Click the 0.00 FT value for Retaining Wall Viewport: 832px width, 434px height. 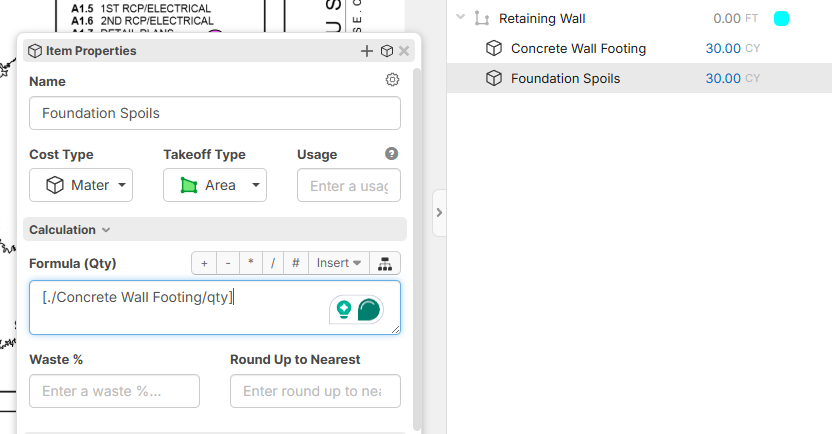click(x=735, y=19)
